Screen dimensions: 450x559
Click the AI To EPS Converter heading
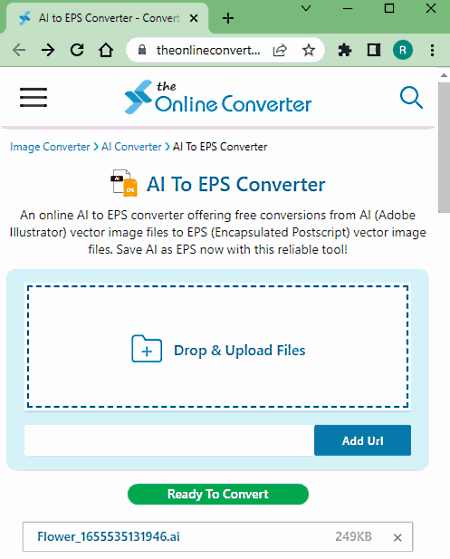(236, 184)
